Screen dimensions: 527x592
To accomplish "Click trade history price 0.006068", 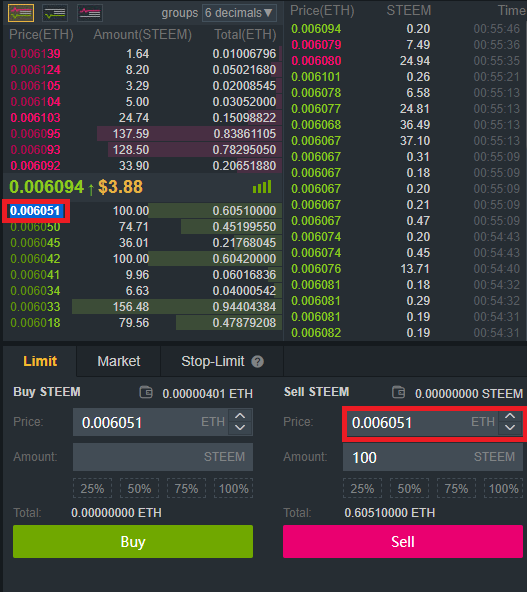I will point(316,125).
